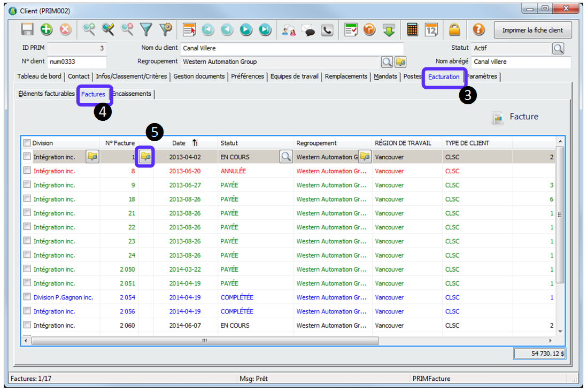This screenshot has height=392, width=587.
Task: Open the magnifier lookup in EN COURS status cell
Action: coord(286,157)
